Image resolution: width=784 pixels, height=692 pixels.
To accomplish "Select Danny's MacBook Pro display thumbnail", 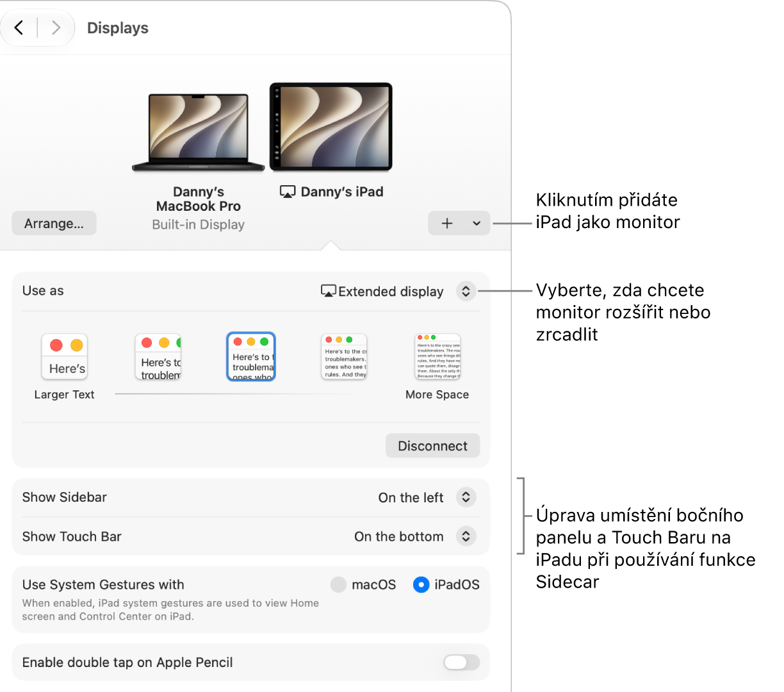I will [198, 132].
